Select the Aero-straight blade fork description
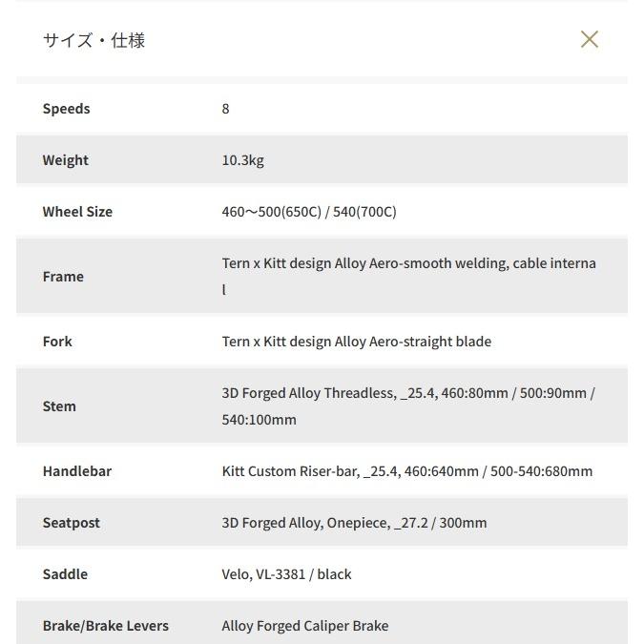This screenshot has height=644, width=644. (356, 342)
